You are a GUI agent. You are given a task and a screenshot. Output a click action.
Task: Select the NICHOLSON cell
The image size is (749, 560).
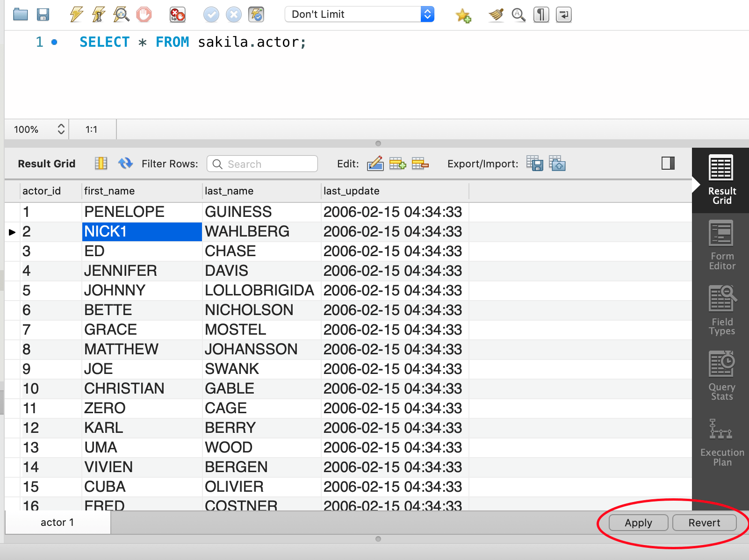[x=262, y=310]
